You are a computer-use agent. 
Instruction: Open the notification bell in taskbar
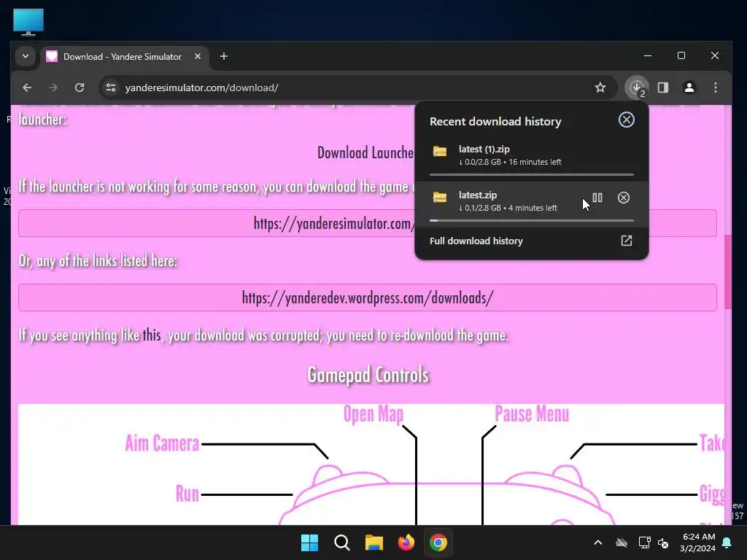point(727,542)
